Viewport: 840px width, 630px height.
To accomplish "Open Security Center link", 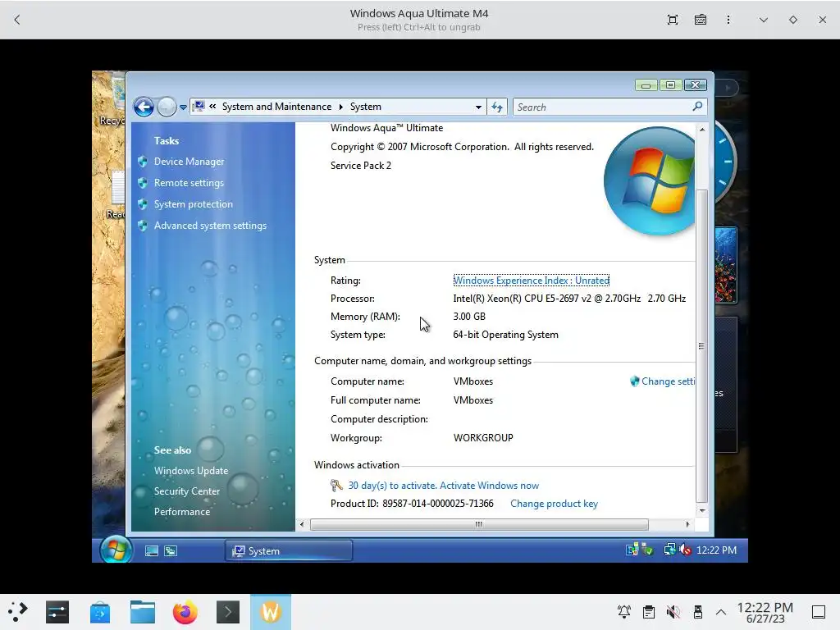I will point(187,491).
